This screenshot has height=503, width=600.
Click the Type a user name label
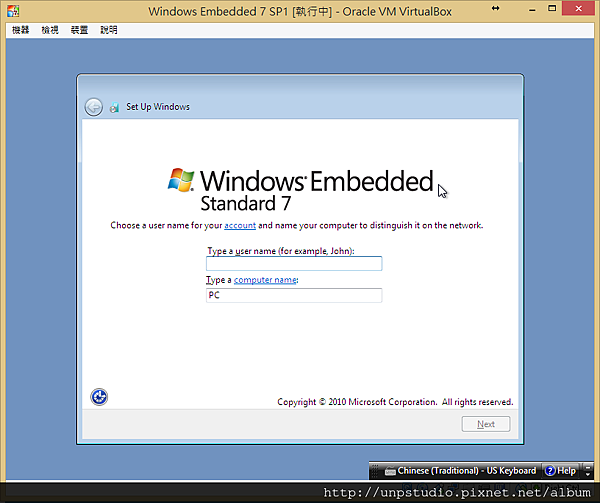click(x=281, y=251)
